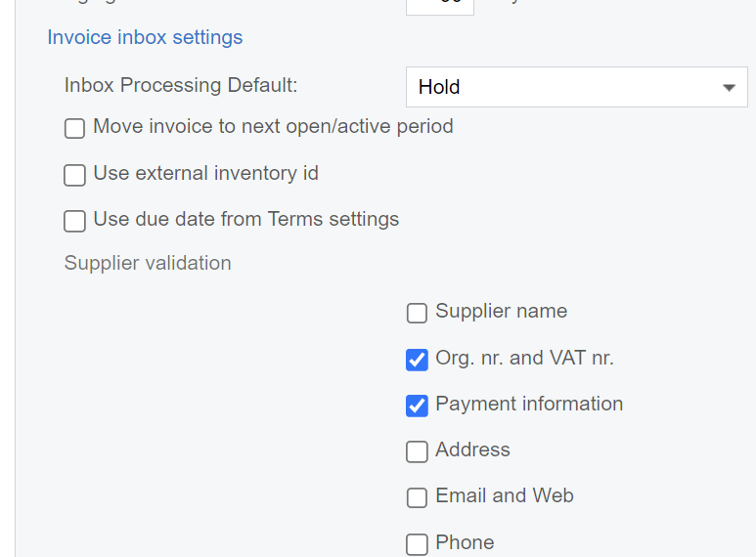Check the Email and Web checkbox
Image resolution: width=756 pixels, height=557 pixels.
417,497
